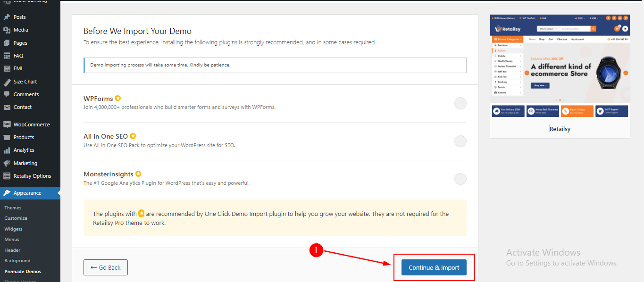Click the Retailsy Options icon
Viewport: 644px width, 282px height.
(x=7, y=176)
